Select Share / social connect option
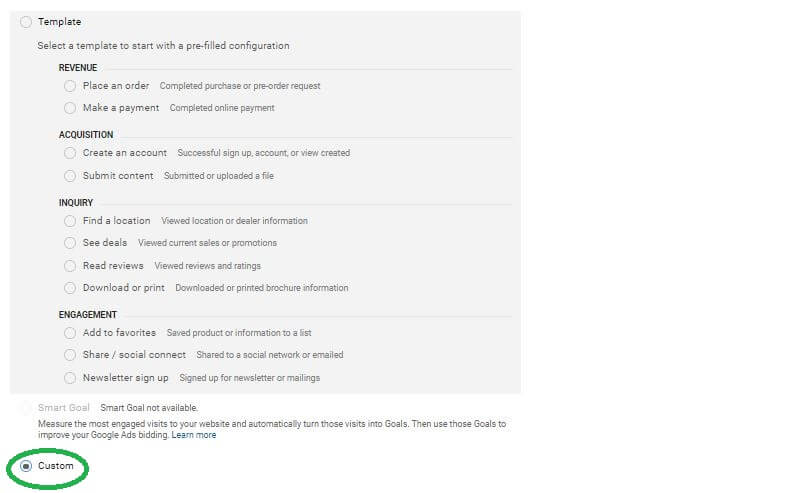791x493 pixels. [x=70, y=355]
